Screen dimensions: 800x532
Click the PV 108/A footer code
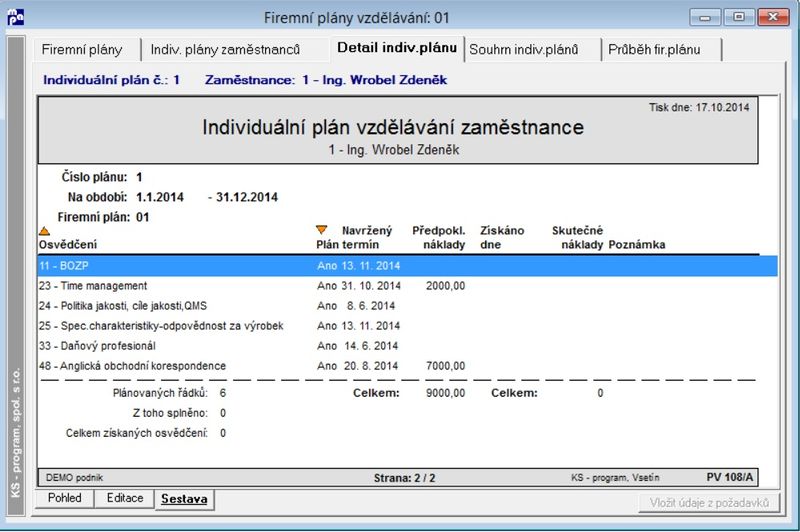pos(730,477)
